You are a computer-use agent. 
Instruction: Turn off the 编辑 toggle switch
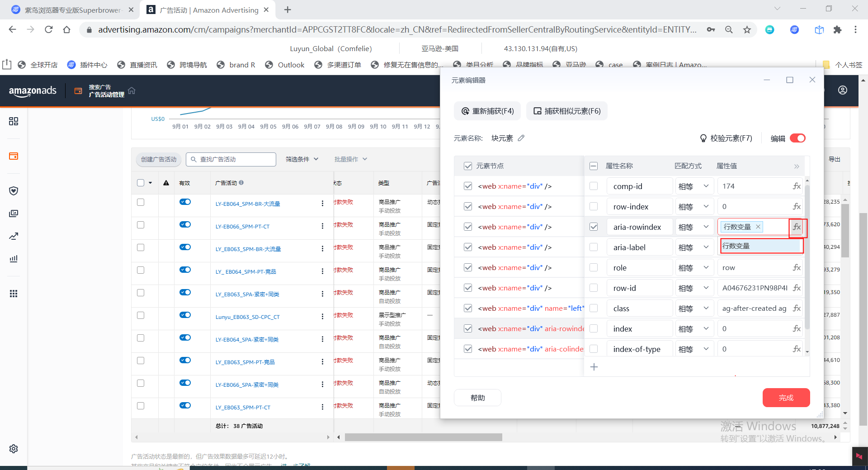[797, 138]
